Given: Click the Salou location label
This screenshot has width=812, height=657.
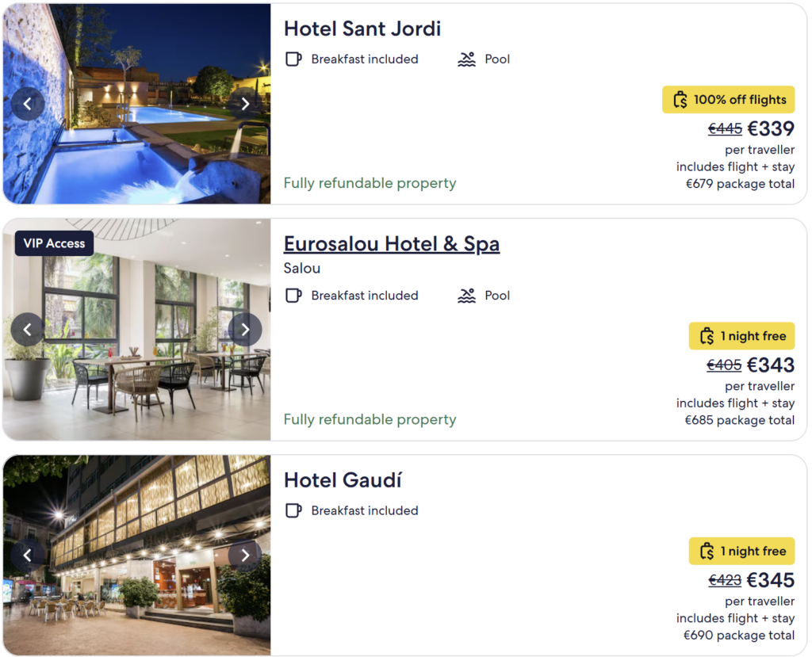Looking at the screenshot, I should [x=301, y=268].
